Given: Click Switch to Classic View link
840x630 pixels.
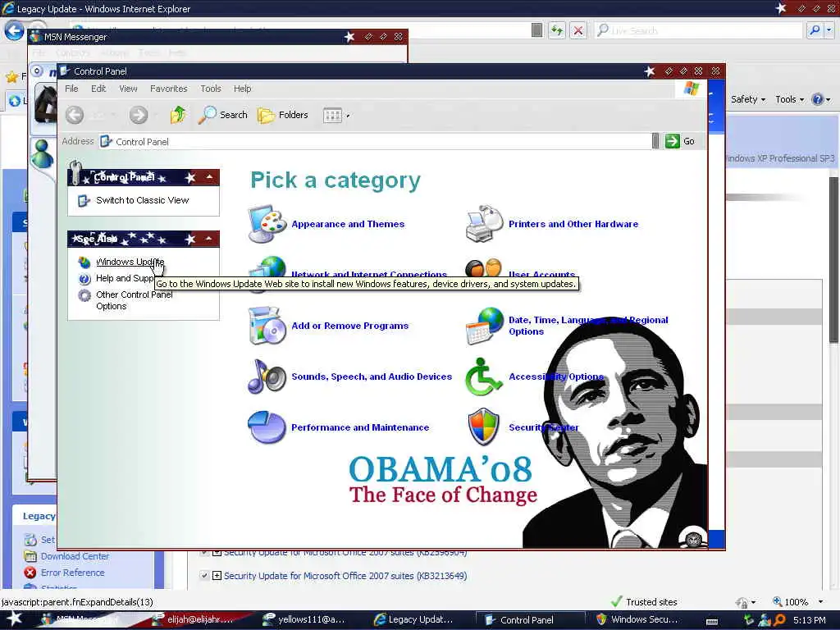Looking at the screenshot, I should (x=143, y=200).
